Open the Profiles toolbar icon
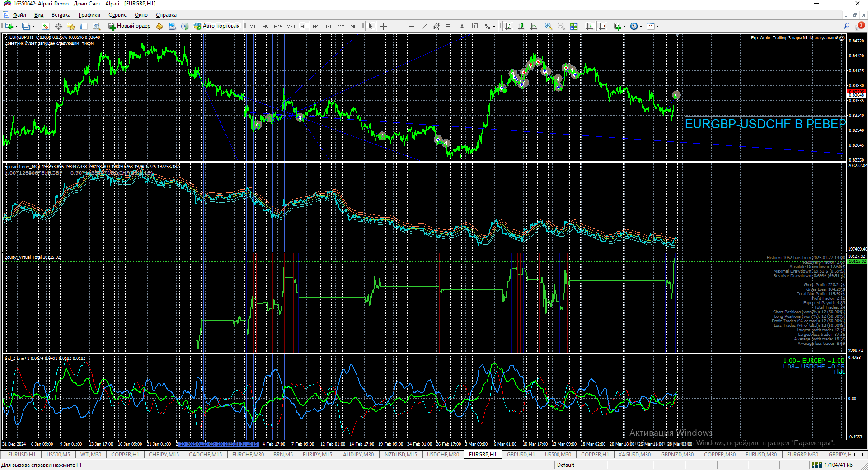 tap(26, 26)
